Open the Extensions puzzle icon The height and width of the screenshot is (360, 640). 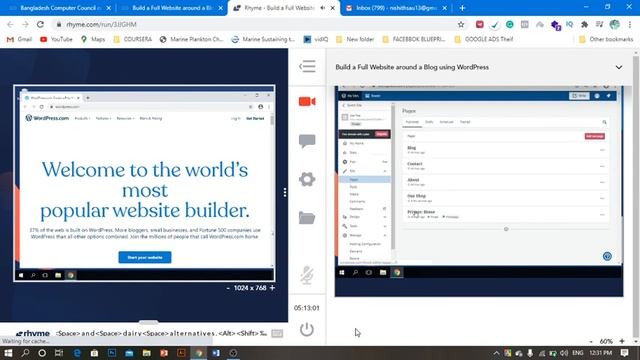[x=584, y=24]
